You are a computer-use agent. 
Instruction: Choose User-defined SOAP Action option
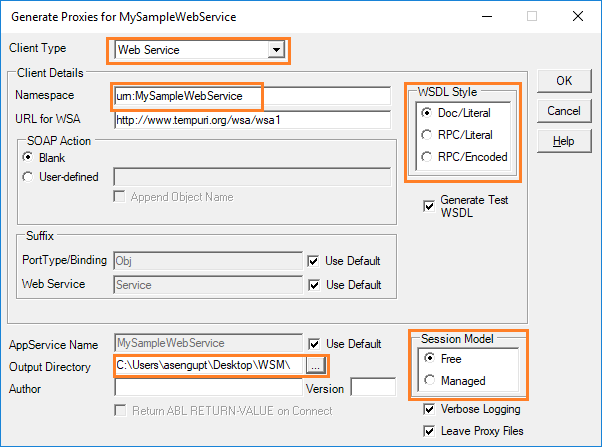pyautogui.click(x=27, y=177)
